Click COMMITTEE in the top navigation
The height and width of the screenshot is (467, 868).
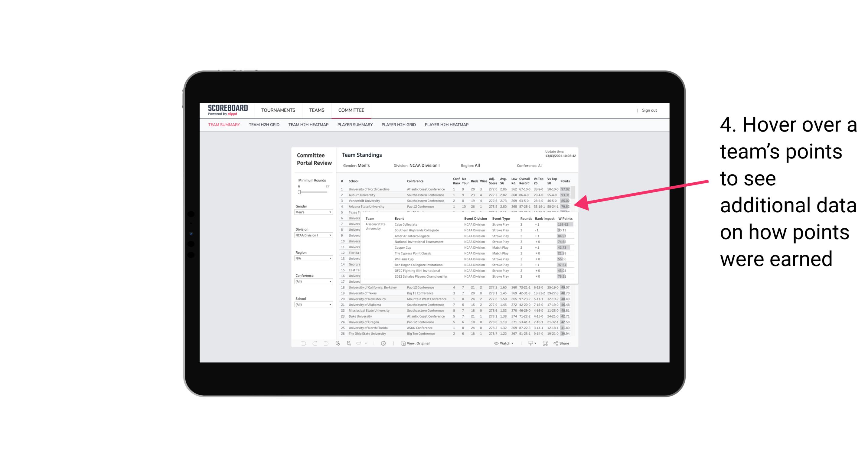(x=351, y=110)
